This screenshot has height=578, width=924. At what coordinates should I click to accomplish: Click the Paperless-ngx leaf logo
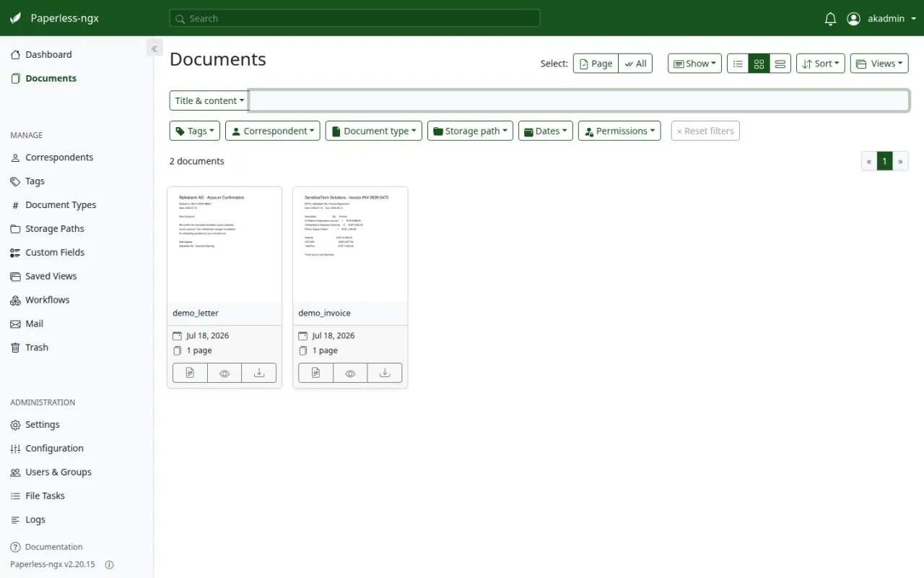(x=15, y=18)
